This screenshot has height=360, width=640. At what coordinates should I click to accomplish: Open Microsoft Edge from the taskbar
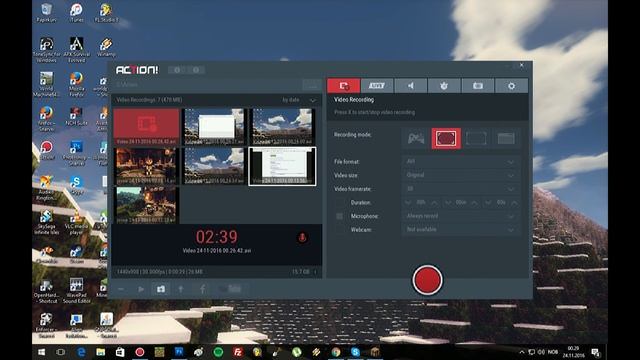81,352
